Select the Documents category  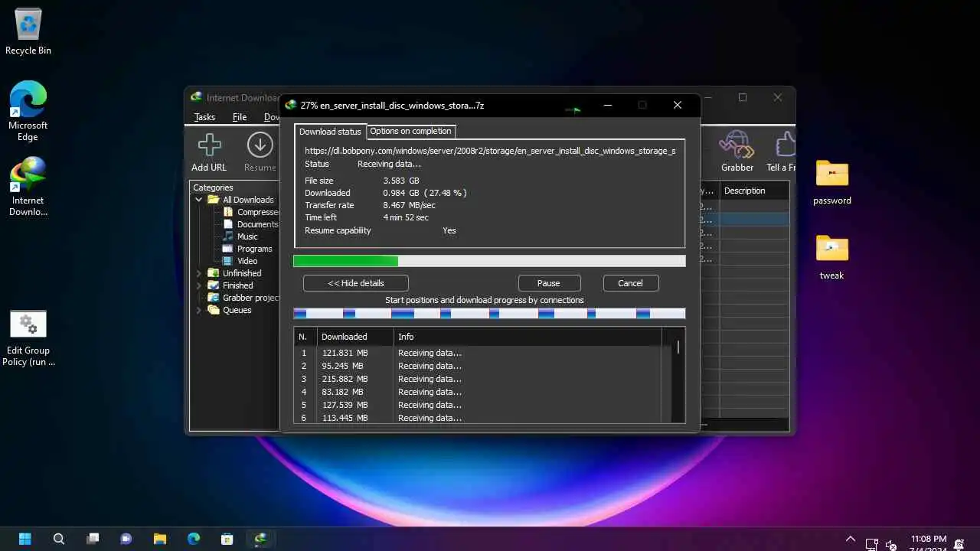pyautogui.click(x=251, y=224)
